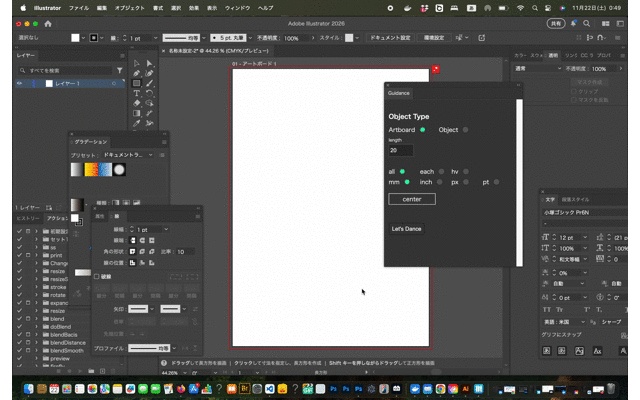Click the 共有 share button
This screenshot has width=640, height=400.
click(556, 24)
